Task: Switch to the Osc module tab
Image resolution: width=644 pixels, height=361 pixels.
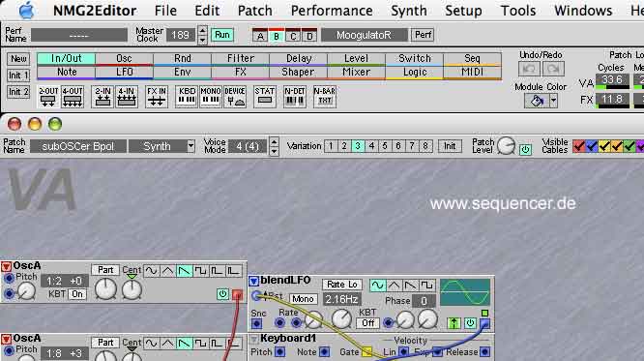Action: [124, 59]
